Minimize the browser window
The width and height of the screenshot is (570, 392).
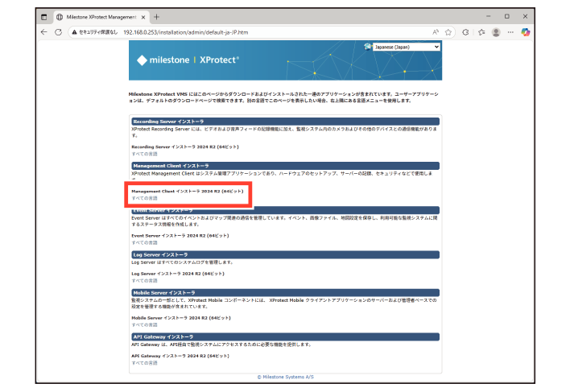tap(488, 16)
